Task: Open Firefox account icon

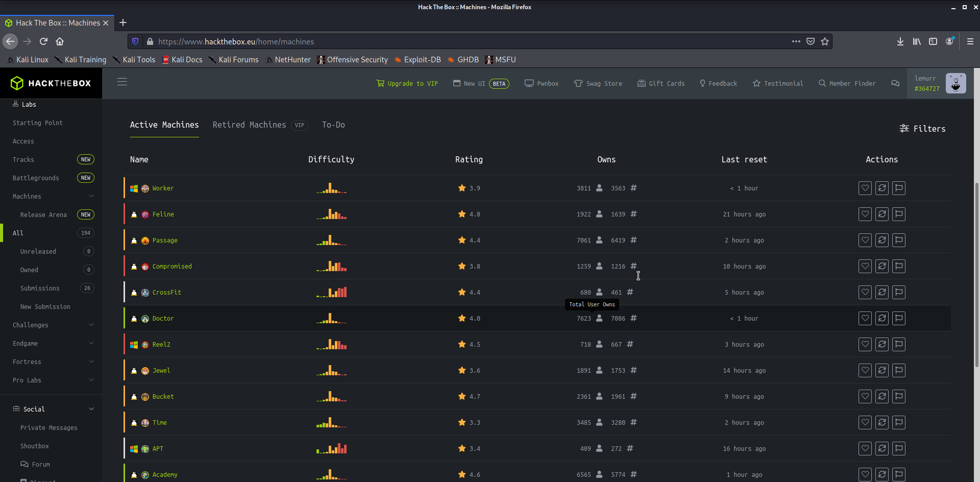Action: [949, 41]
